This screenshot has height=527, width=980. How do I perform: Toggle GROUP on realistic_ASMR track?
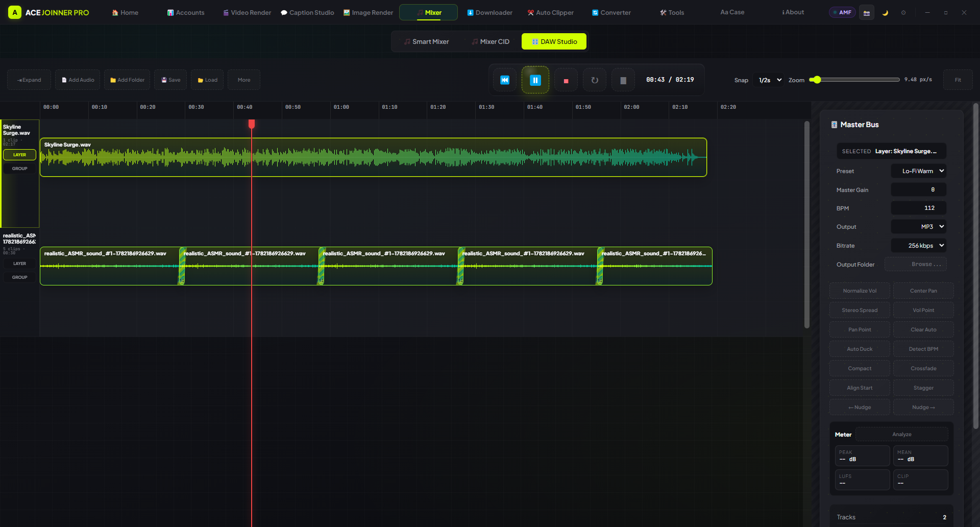coord(20,277)
